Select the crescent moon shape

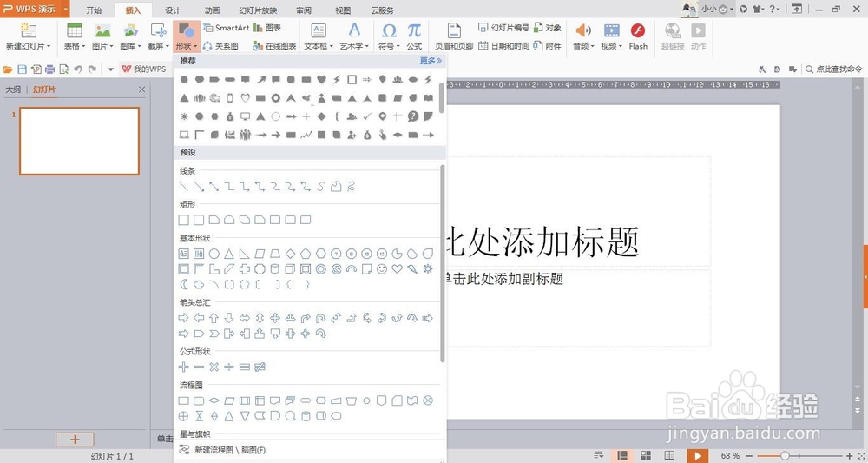(184, 285)
